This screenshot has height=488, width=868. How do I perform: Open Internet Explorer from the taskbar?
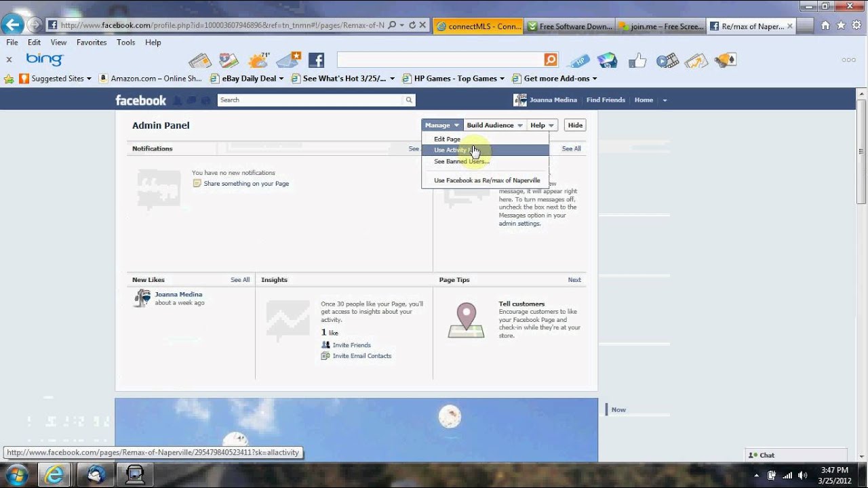(x=54, y=474)
